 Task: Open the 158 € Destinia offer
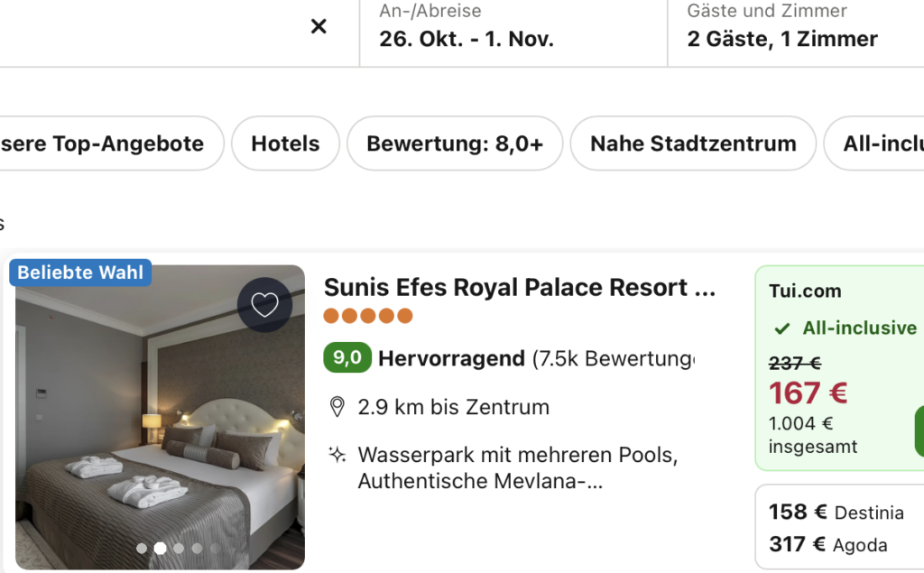pos(836,513)
